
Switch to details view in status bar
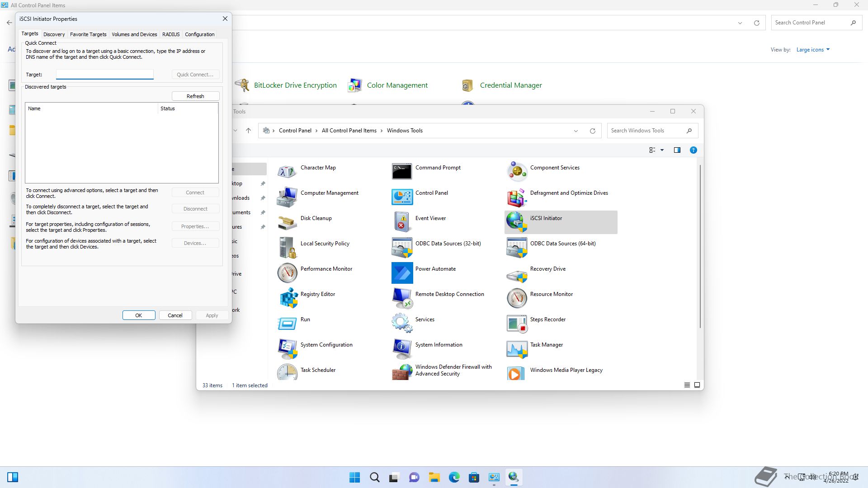687,385
